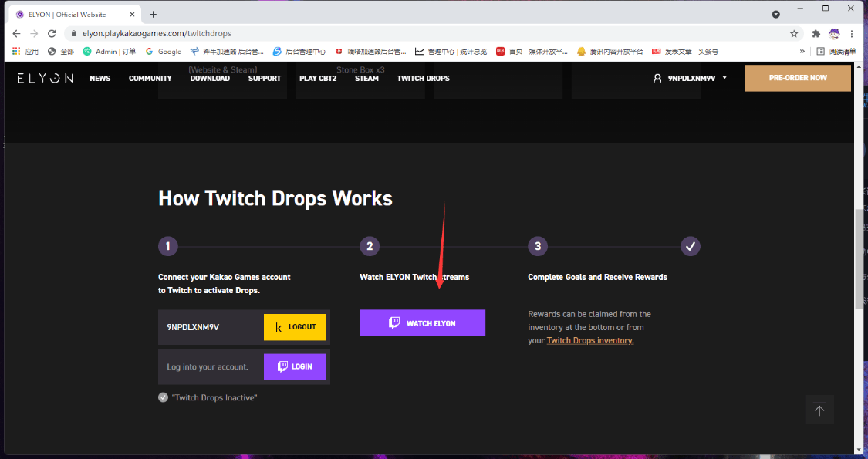The image size is (868, 459).
Task: Open the SUPPORT menu item
Action: coord(265,78)
